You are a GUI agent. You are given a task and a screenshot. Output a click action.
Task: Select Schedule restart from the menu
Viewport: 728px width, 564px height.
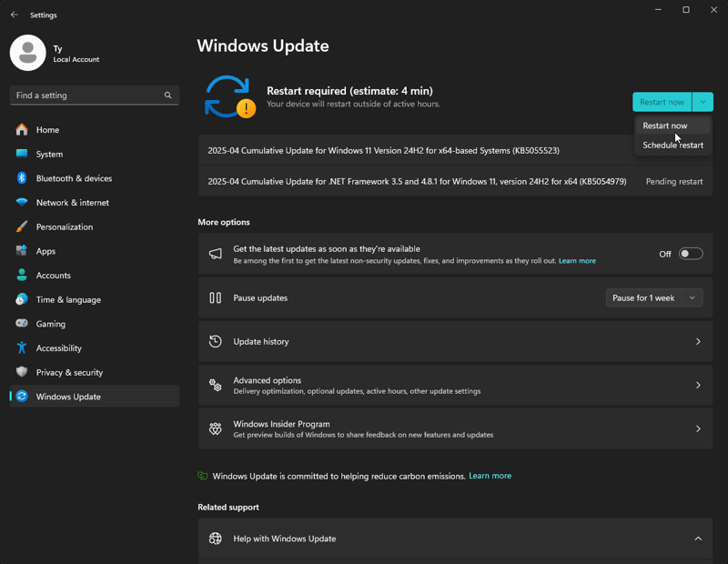click(672, 146)
